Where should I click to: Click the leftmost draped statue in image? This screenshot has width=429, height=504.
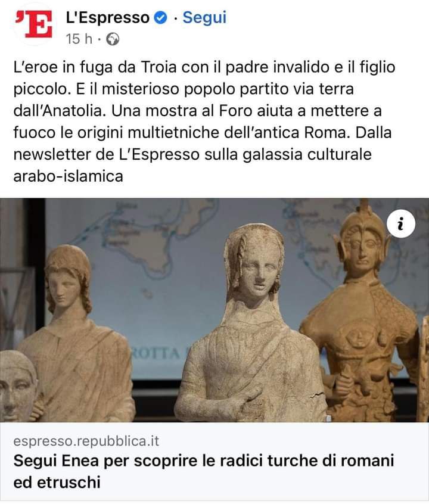tap(76, 334)
